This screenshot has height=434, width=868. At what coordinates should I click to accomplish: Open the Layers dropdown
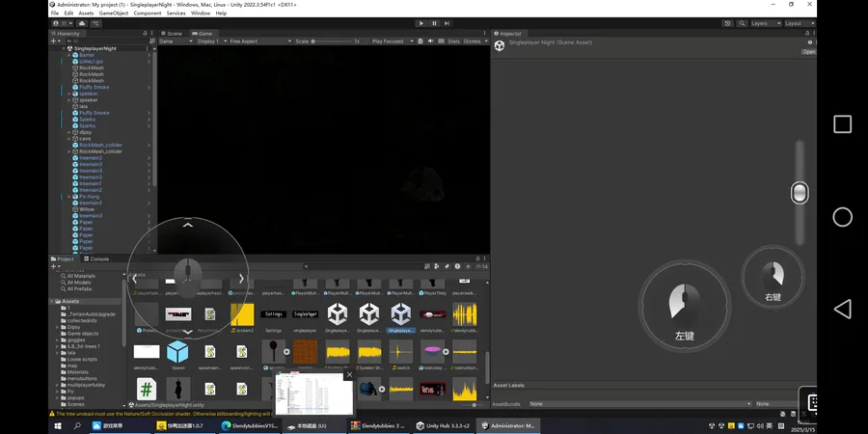(765, 23)
